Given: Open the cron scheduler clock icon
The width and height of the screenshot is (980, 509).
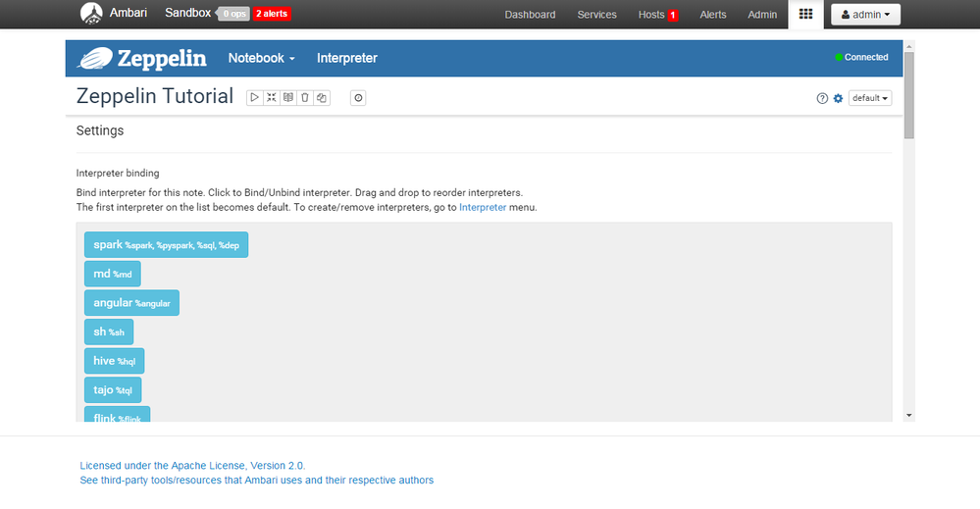Looking at the screenshot, I should [358, 97].
